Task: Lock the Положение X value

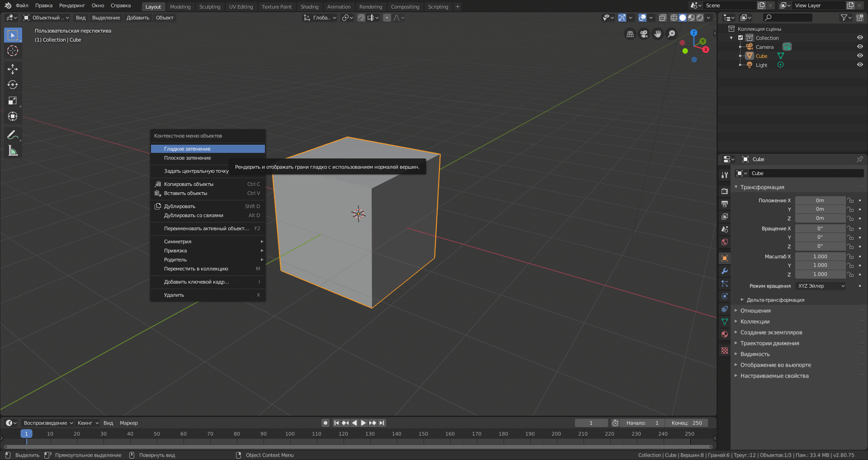Action: (x=850, y=200)
